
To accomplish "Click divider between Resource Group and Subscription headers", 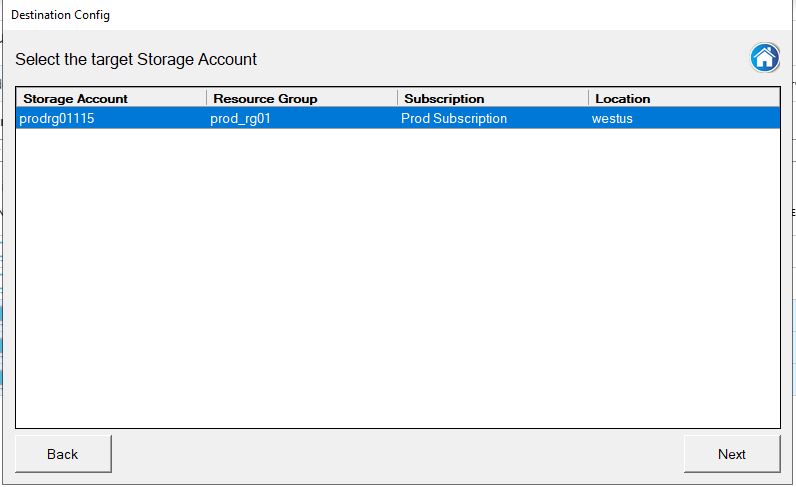I will (397, 98).
